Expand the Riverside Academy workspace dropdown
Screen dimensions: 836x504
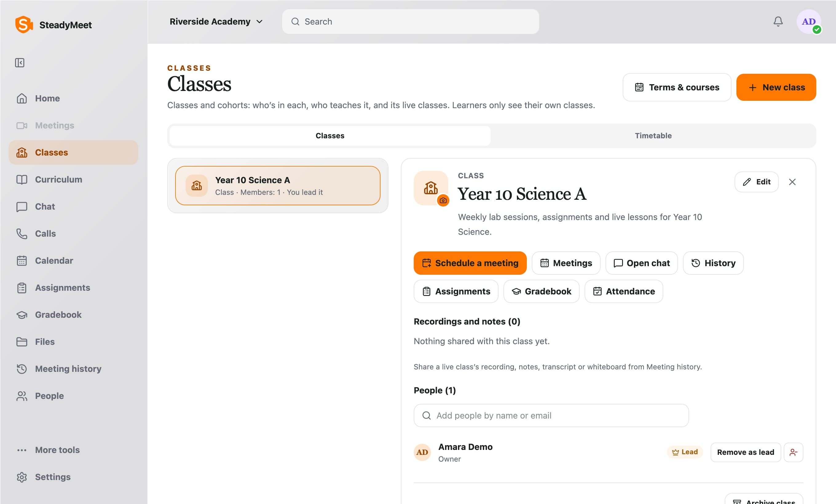coord(216,22)
